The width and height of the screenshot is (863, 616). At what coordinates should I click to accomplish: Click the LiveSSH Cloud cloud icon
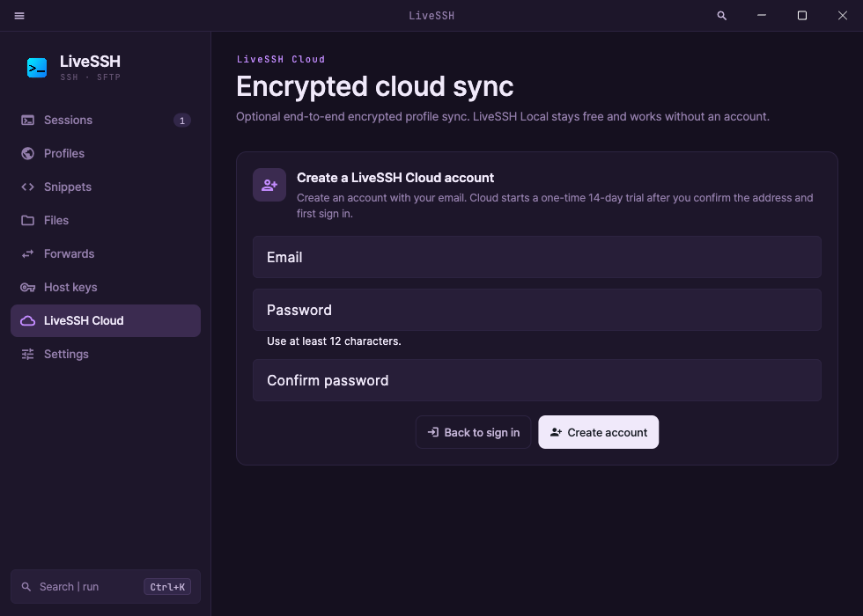click(x=27, y=320)
